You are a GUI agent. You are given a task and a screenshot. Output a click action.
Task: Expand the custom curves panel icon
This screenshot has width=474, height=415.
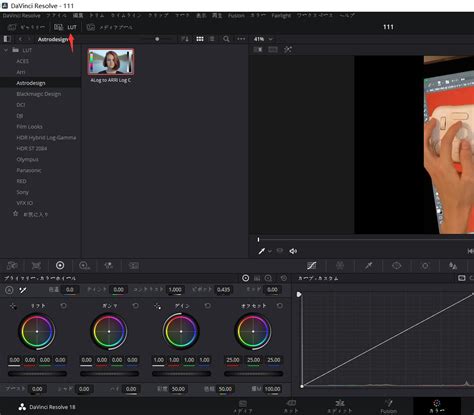click(x=462, y=278)
